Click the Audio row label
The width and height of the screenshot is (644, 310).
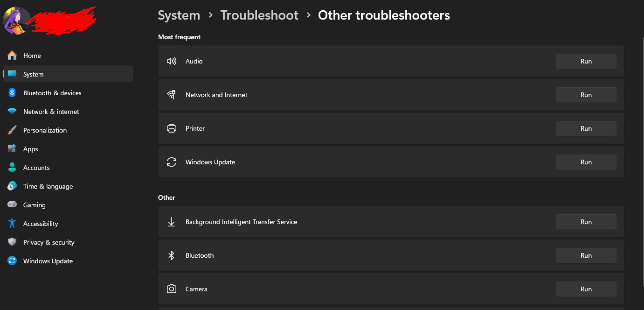(x=194, y=61)
